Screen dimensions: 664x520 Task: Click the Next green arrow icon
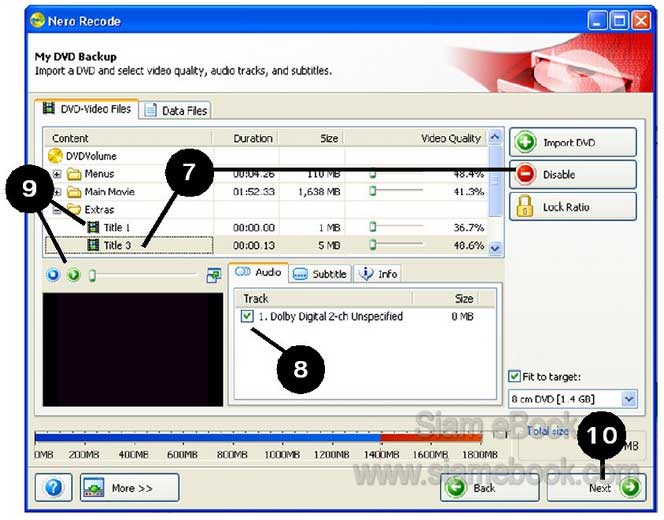tap(630, 487)
